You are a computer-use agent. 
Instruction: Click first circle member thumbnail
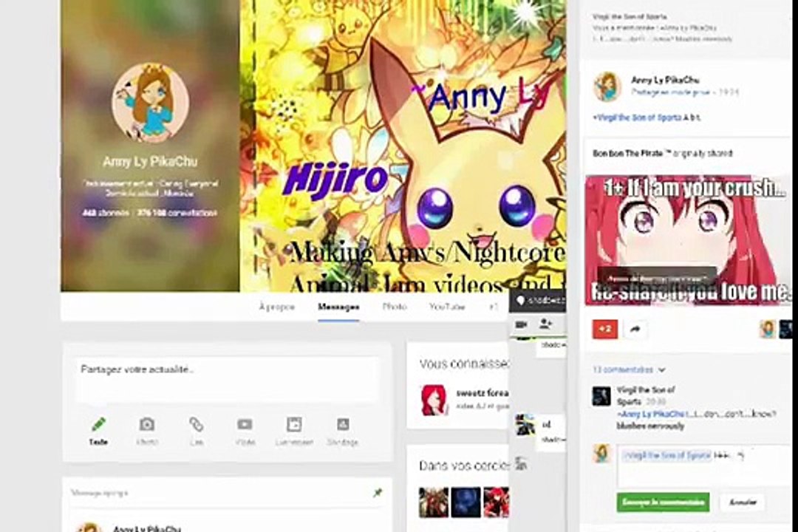(x=433, y=502)
